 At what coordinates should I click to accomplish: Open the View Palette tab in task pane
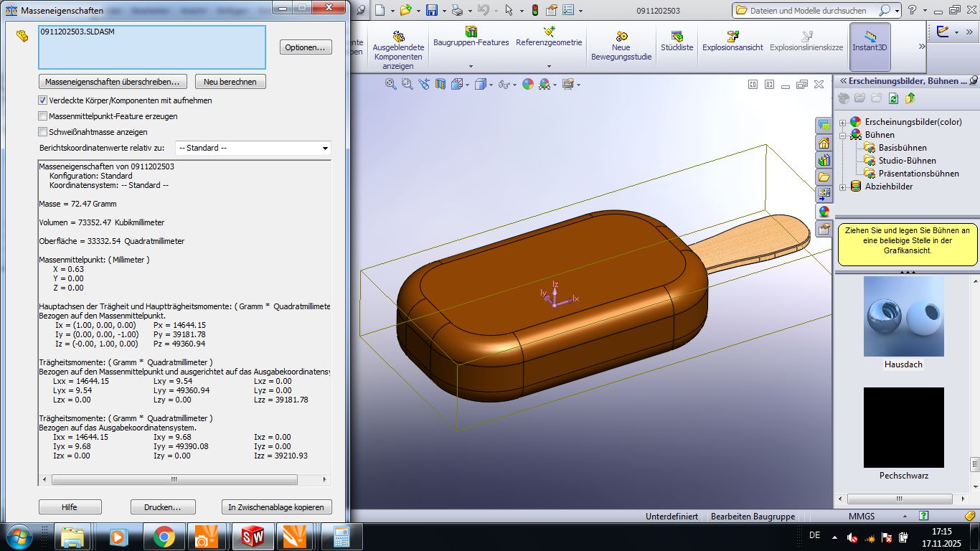click(x=824, y=194)
